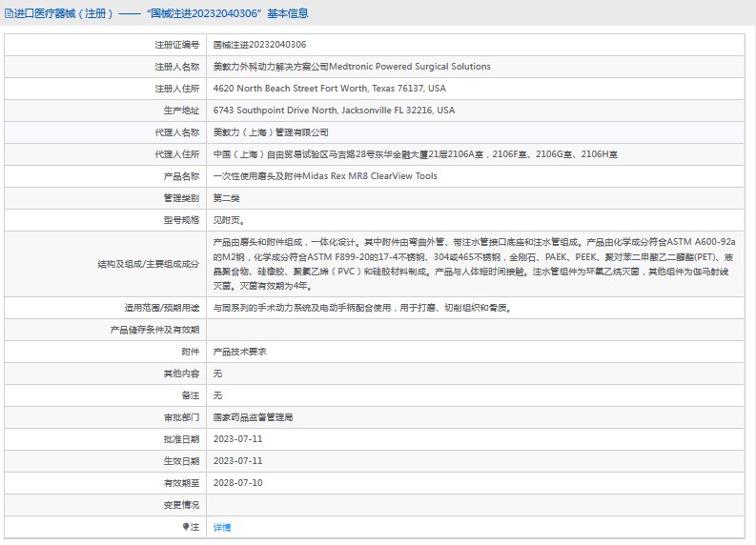Select 无 in the 其他内容 row
Image resolution: width=756 pixels, height=545 pixels.
tap(217, 373)
